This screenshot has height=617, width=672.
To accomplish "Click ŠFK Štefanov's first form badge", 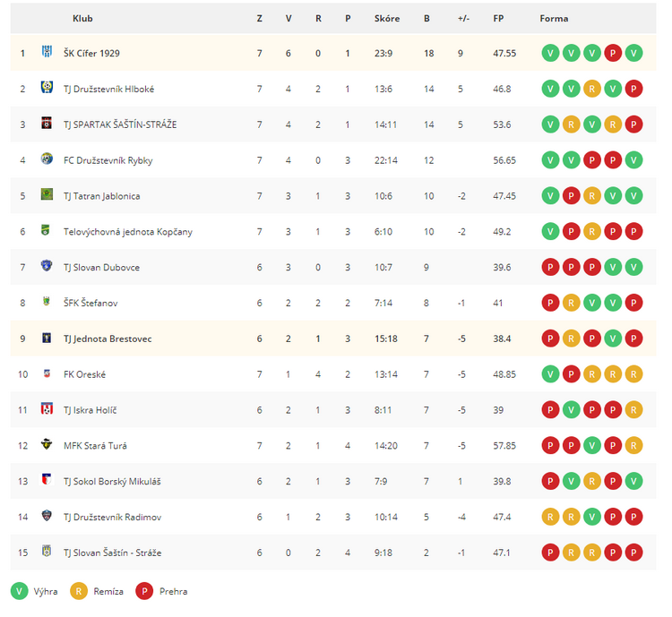I will pyautogui.click(x=550, y=303).
